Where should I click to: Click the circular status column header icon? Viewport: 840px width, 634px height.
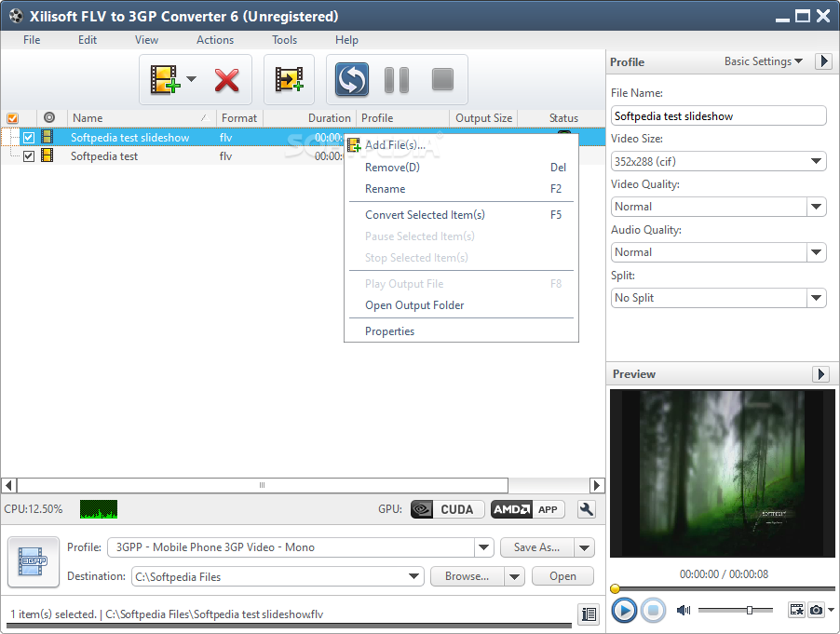pyautogui.click(x=49, y=117)
